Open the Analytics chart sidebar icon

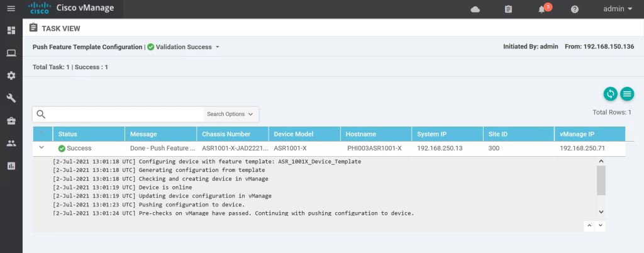(x=11, y=166)
